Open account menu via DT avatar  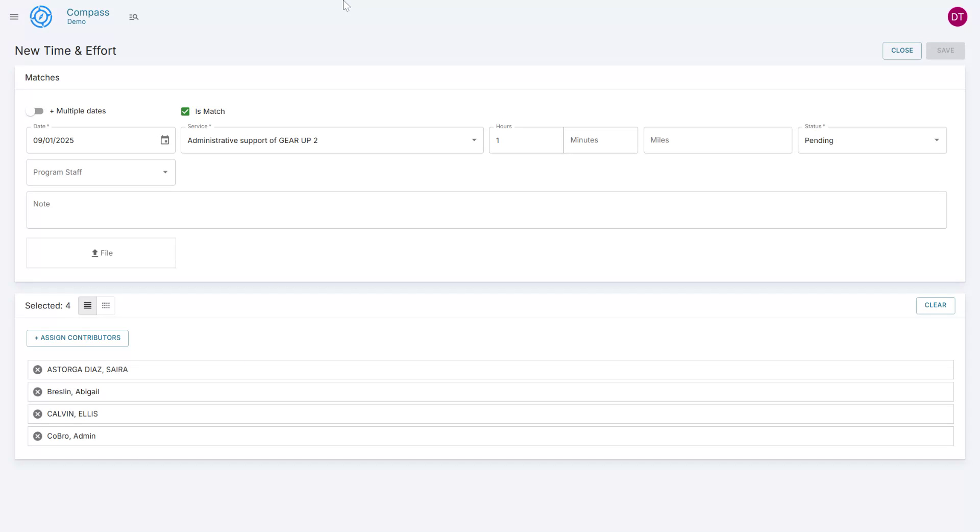pyautogui.click(x=958, y=16)
